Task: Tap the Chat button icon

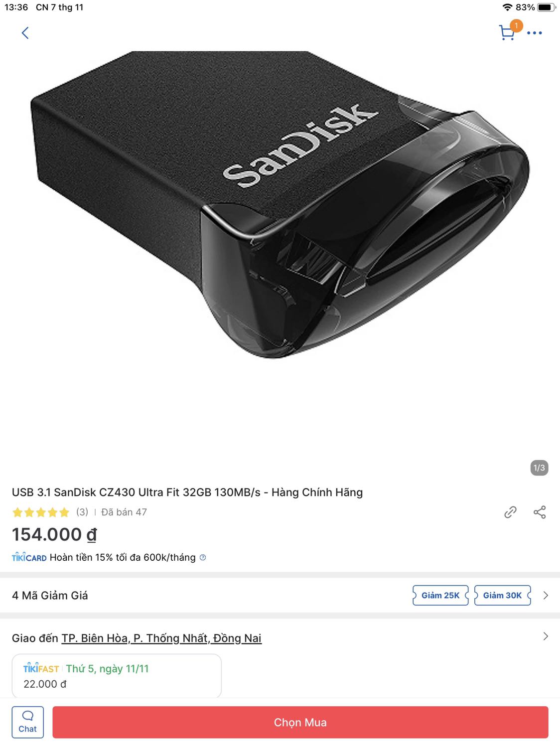Action: pos(28,722)
